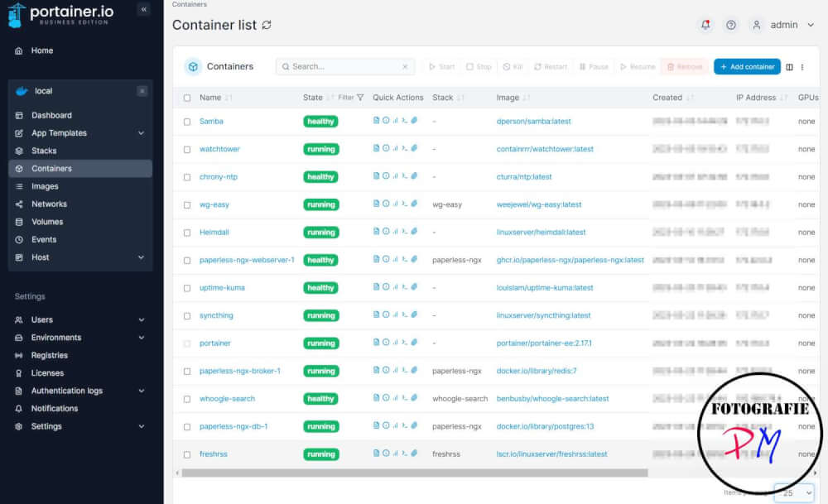Open the linuxserver/heimdall:latest image link

(x=541, y=233)
